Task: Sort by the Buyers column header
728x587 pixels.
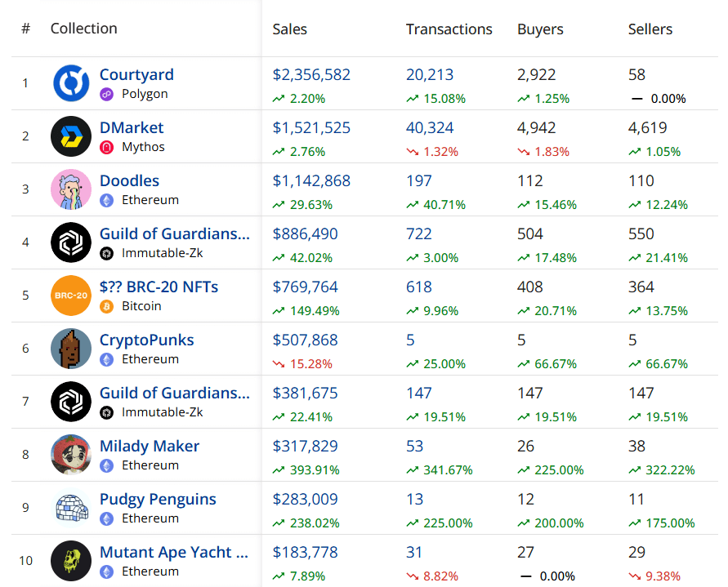Action: click(x=540, y=29)
